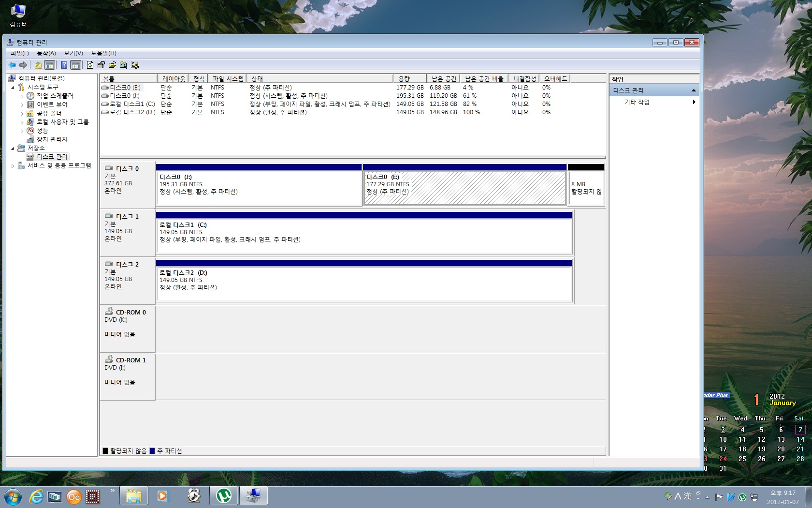
Task: Select the 8 MB unallocated space block
Action: tap(586, 185)
